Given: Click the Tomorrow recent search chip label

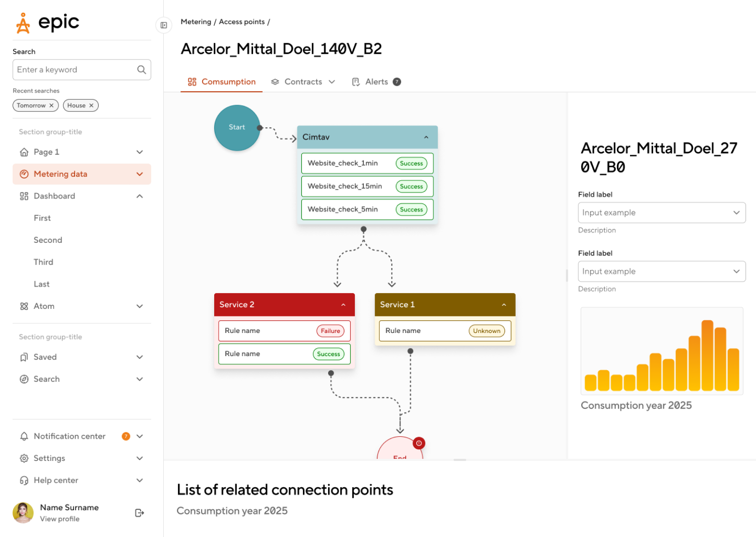Looking at the screenshot, I should [31, 105].
